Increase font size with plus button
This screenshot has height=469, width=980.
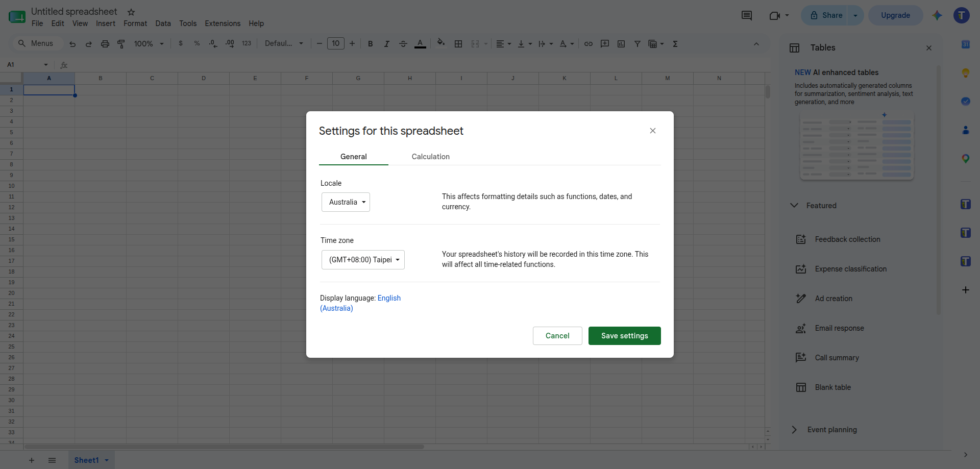tap(352, 43)
